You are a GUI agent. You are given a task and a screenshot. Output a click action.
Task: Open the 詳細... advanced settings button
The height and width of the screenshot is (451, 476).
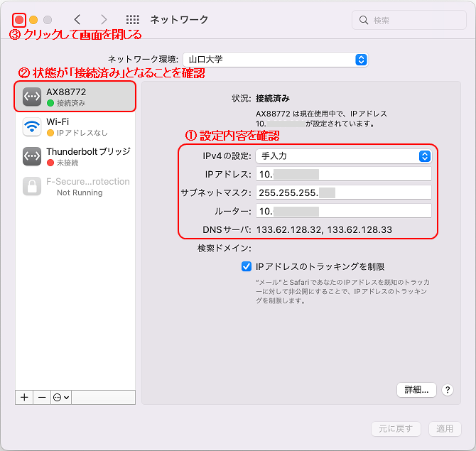(416, 390)
